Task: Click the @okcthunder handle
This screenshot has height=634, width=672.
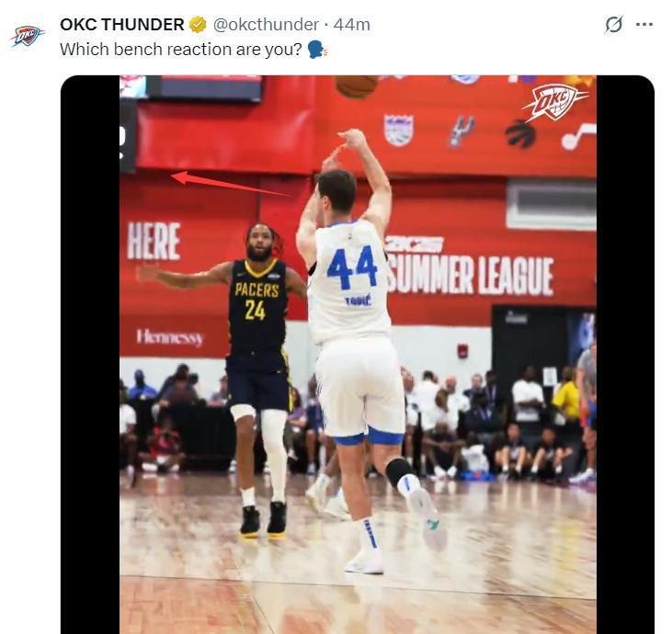Action: coord(267,25)
